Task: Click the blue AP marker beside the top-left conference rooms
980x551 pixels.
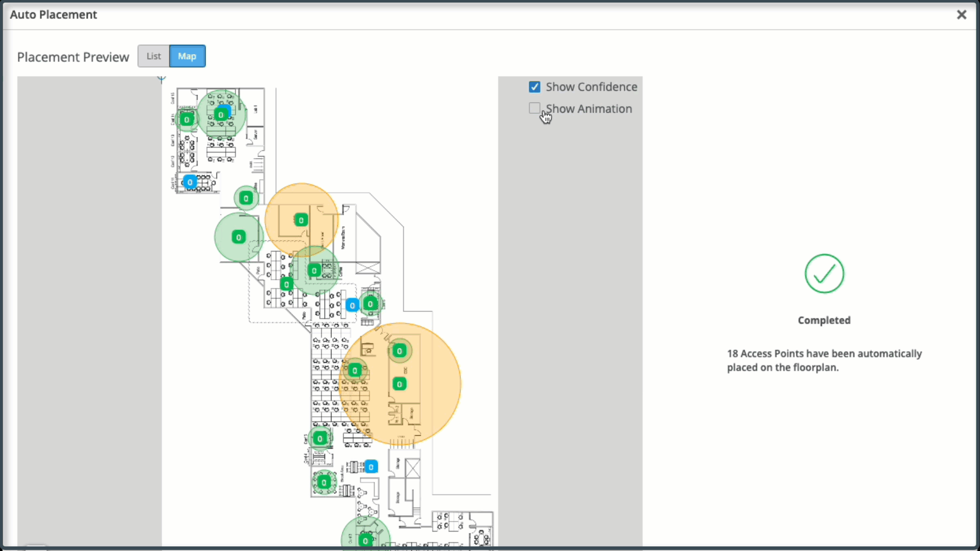Action: [x=190, y=182]
